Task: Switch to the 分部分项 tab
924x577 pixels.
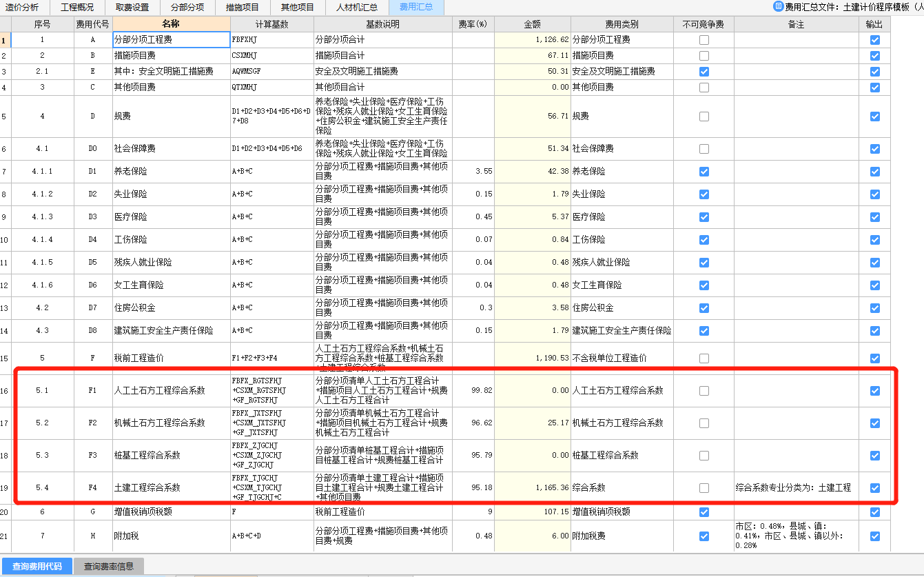Action: click(187, 8)
